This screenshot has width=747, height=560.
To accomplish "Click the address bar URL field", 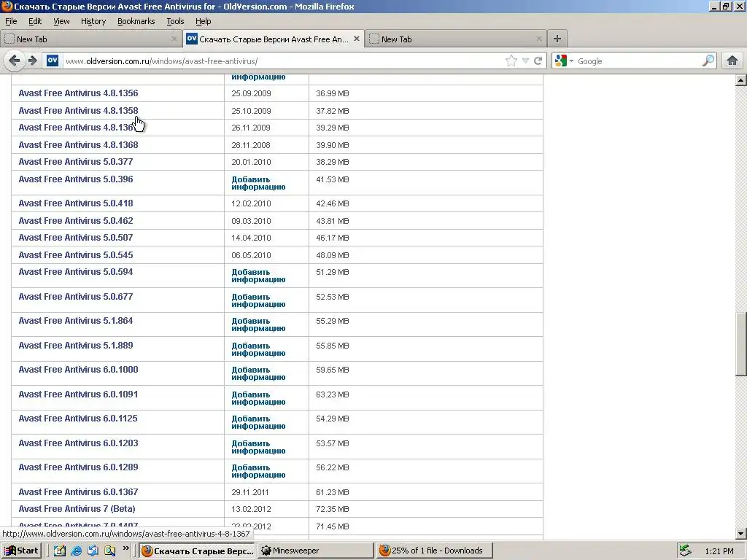I will pos(284,61).
